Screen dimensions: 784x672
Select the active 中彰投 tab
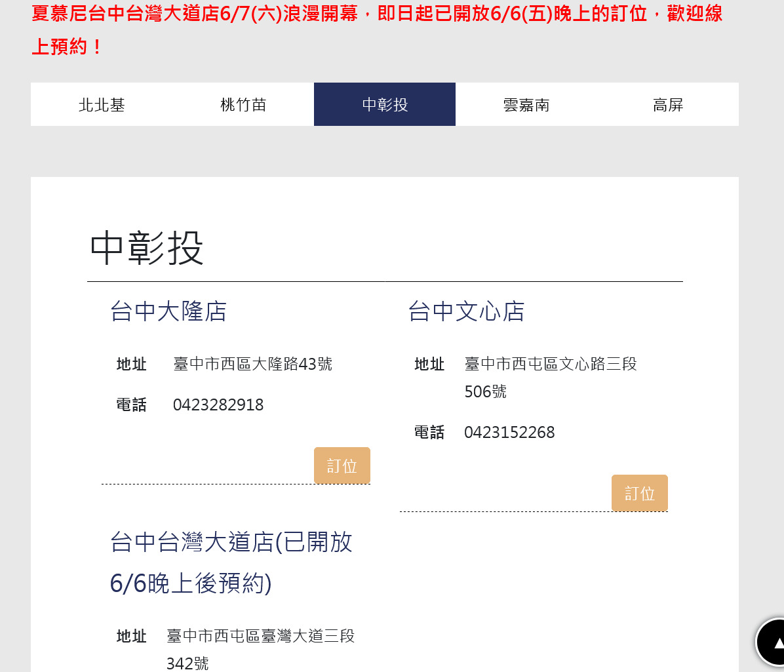click(x=385, y=105)
